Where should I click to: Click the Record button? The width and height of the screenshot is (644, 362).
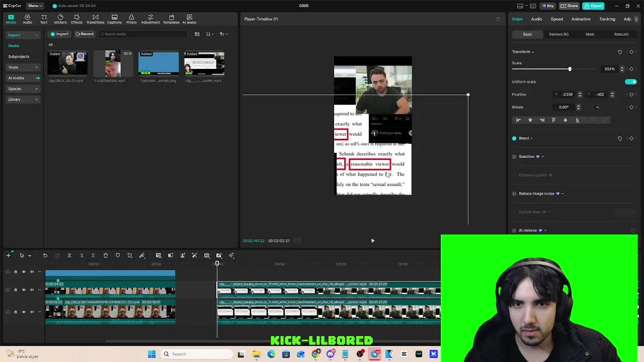pos(85,34)
